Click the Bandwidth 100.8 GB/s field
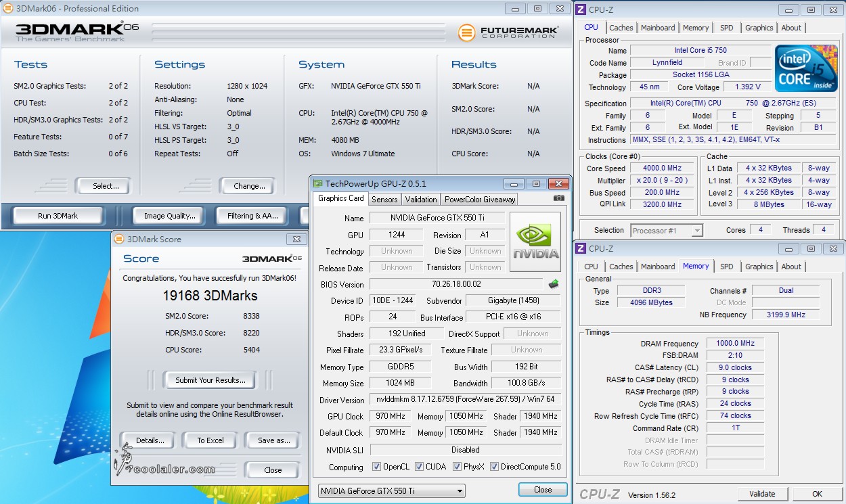Image resolution: width=846 pixels, height=504 pixels. [527, 384]
